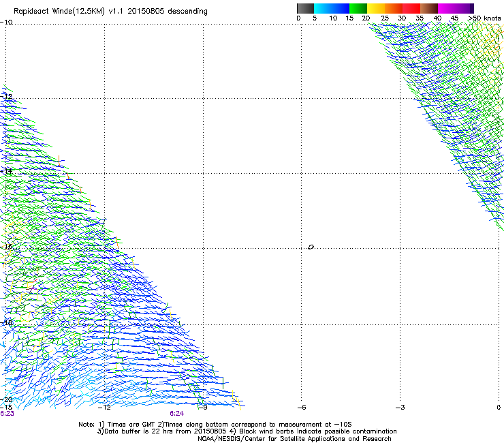Click the cyan 5-10 knots legend segment
Viewport: 504px width, 443px height.
(323, 8)
